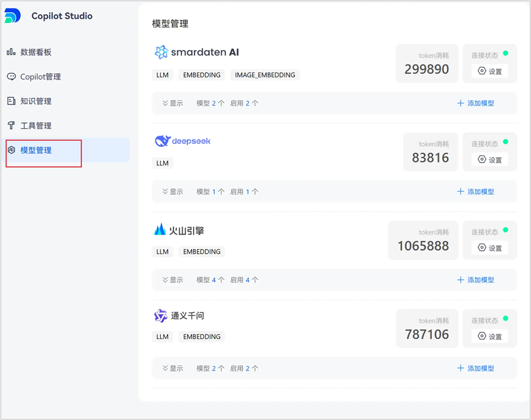
Task: Open 设置 for 火山引擎
Action: click(x=490, y=248)
